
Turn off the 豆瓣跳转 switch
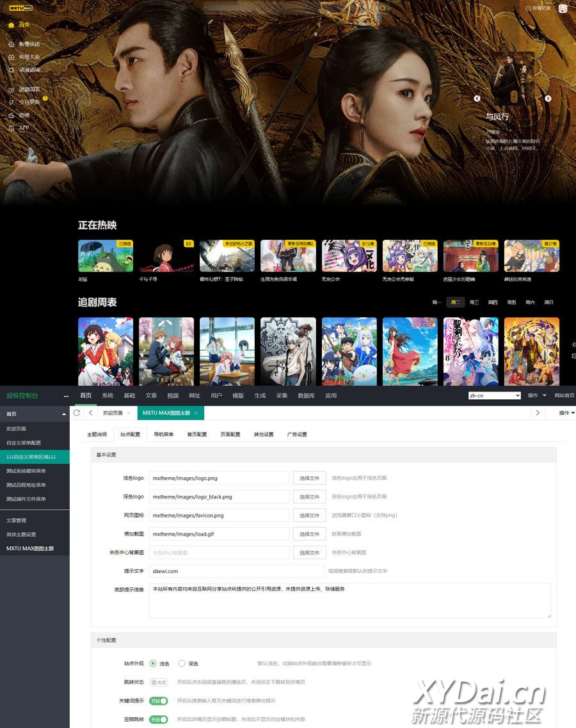click(x=158, y=720)
